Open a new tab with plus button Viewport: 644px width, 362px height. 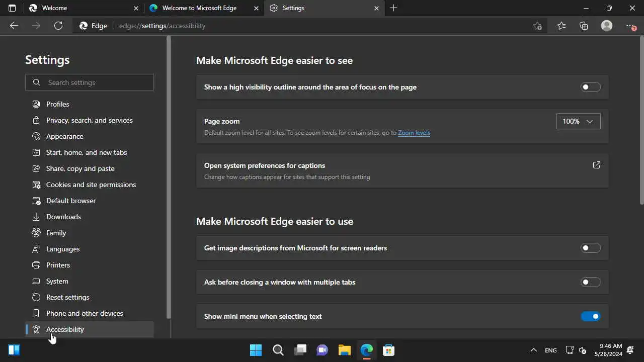tap(393, 8)
